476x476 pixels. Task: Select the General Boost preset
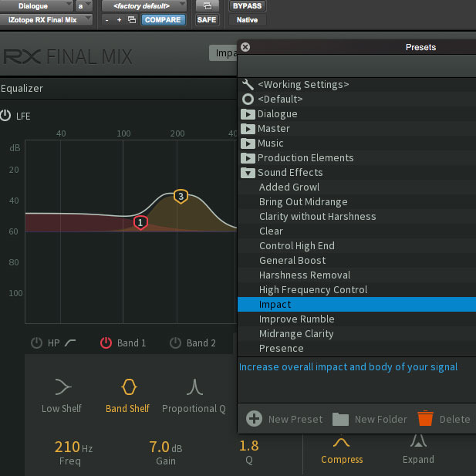(356, 260)
